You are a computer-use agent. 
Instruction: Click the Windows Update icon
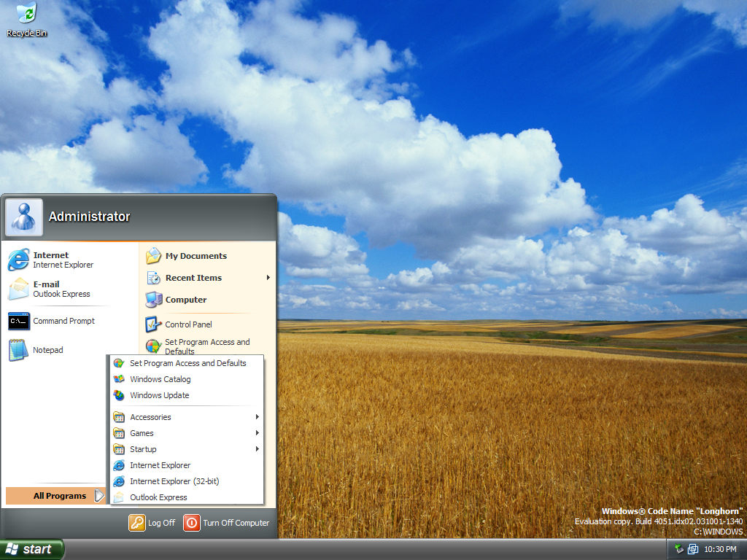pyautogui.click(x=119, y=395)
